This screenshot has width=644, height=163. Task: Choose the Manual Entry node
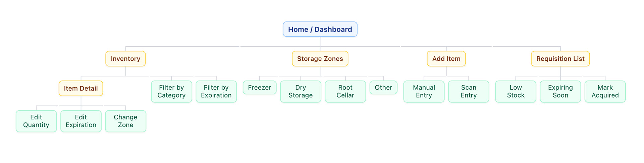pyautogui.click(x=424, y=91)
